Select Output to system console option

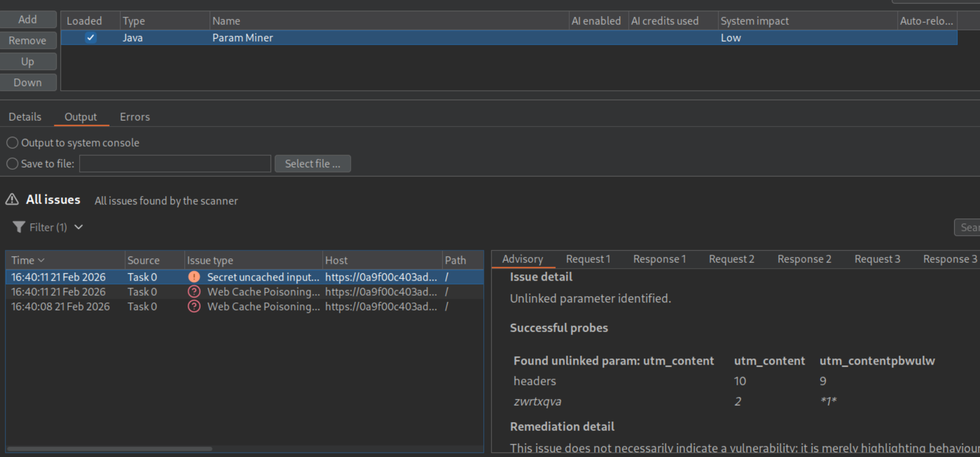click(12, 143)
